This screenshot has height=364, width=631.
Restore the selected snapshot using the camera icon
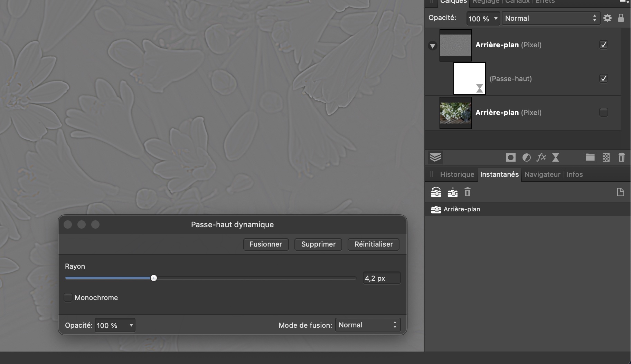pos(436,192)
